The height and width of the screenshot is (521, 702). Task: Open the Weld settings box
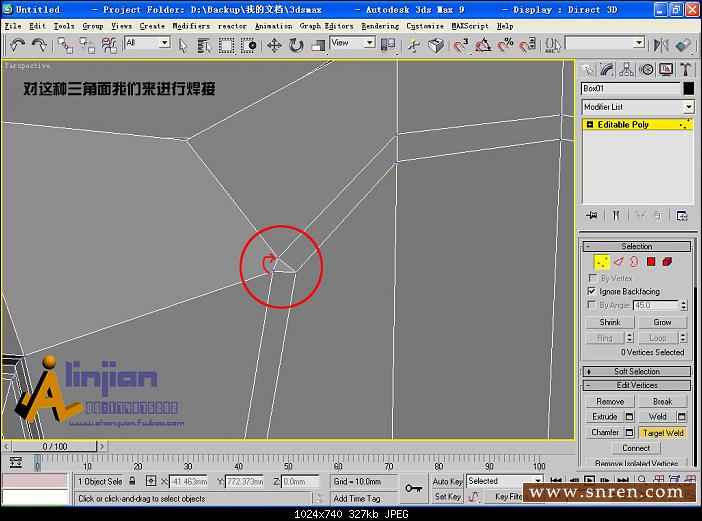[681, 417]
